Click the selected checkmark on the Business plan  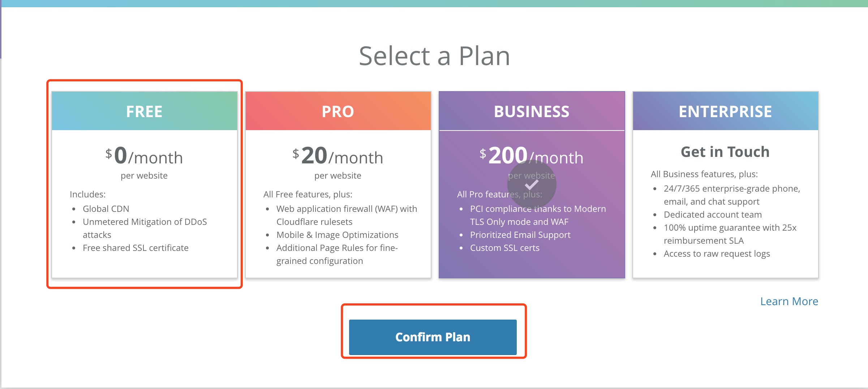point(532,185)
